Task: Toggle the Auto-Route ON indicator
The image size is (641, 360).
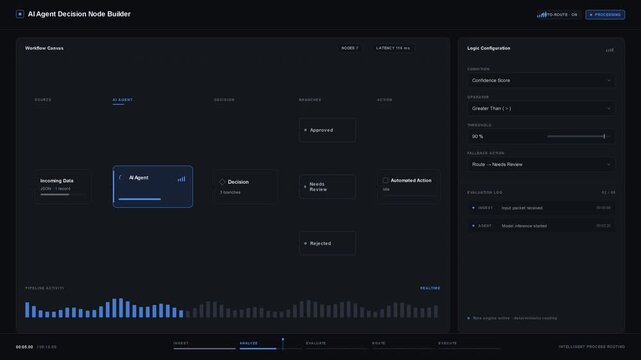Action: pyautogui.click(x=558, y=15)
